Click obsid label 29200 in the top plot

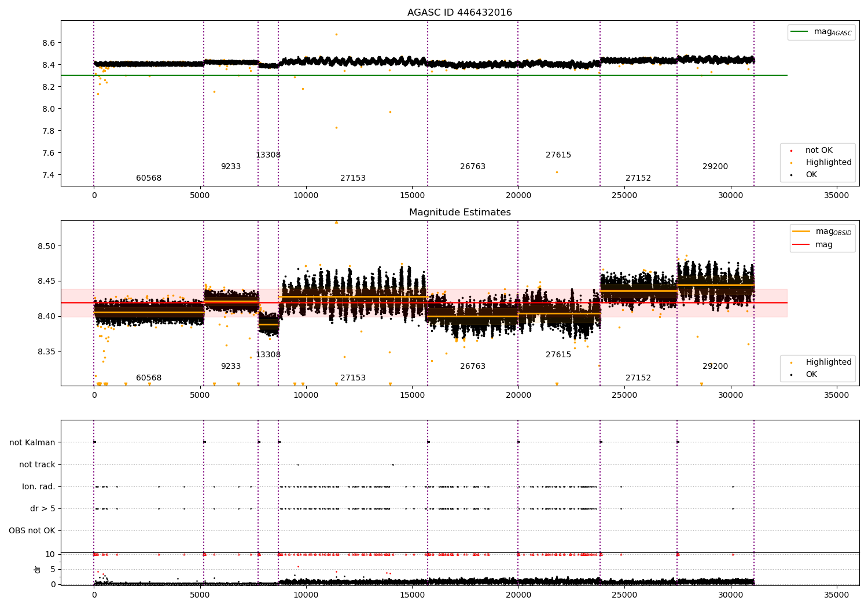(715, 167)
